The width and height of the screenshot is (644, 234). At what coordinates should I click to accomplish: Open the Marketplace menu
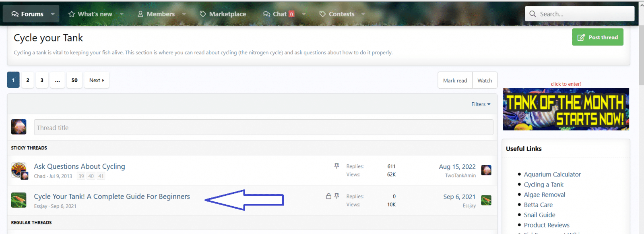223,14
